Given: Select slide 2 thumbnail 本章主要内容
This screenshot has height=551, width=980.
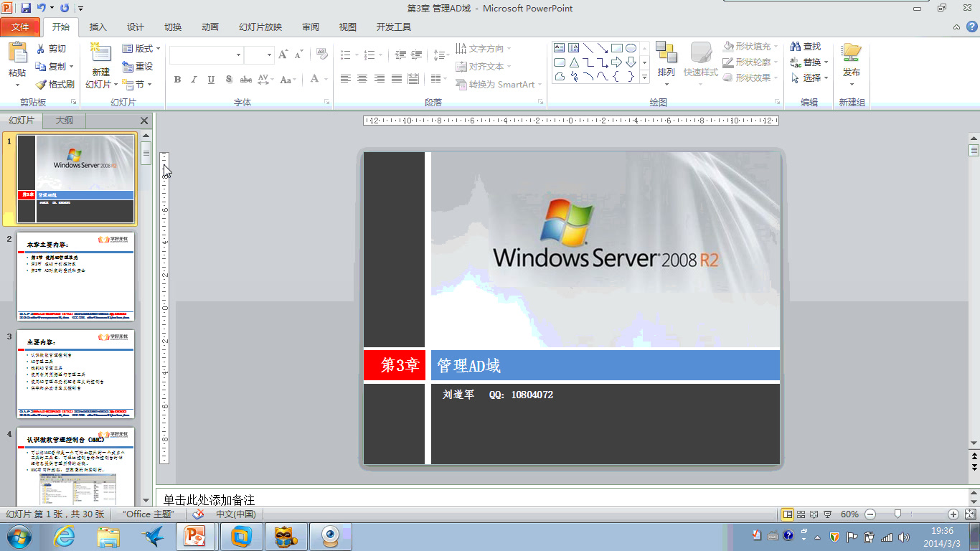Looking at the screenshot, I should coord(76,276).
